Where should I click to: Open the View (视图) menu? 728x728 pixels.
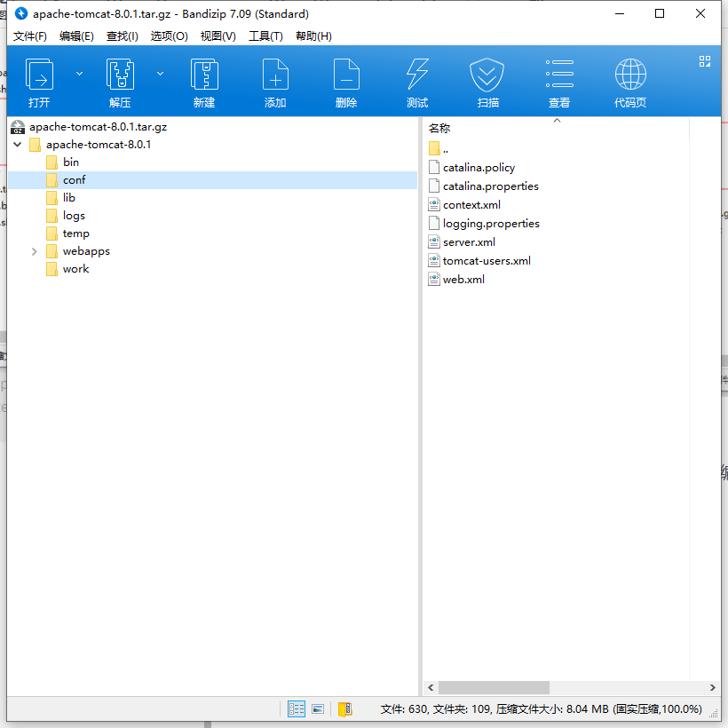(x=218, y=36)
